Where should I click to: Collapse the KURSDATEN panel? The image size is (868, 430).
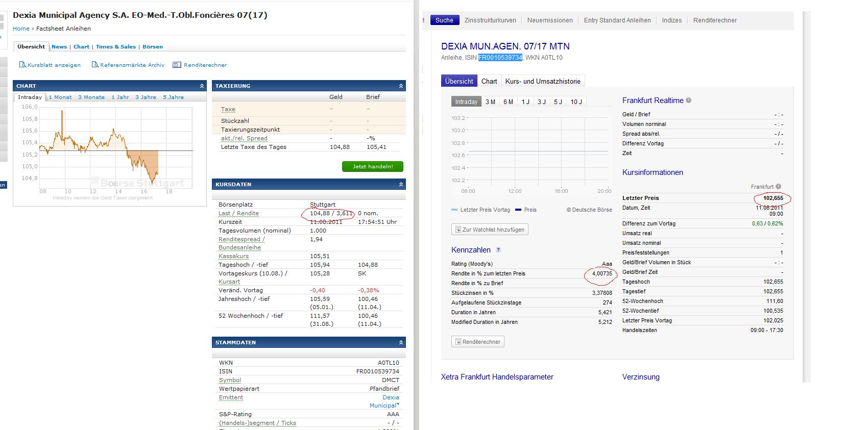[x=401, y=184]
